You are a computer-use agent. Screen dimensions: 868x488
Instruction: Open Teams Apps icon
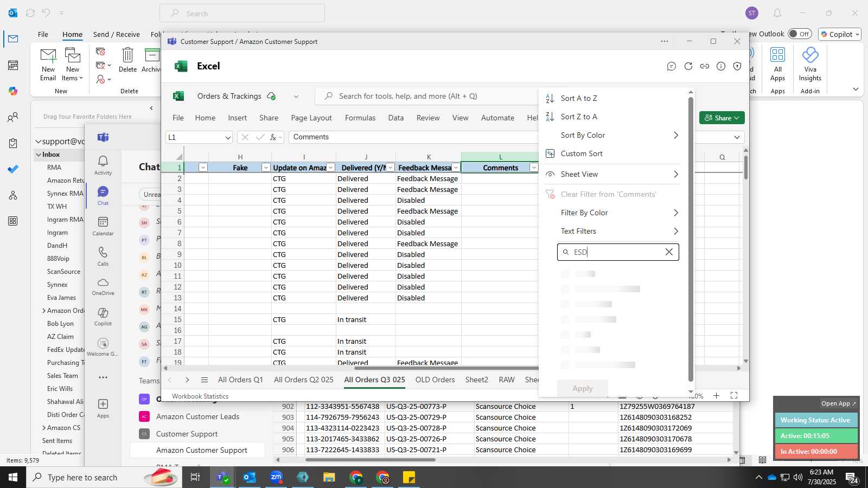click(x=103, y=408)
